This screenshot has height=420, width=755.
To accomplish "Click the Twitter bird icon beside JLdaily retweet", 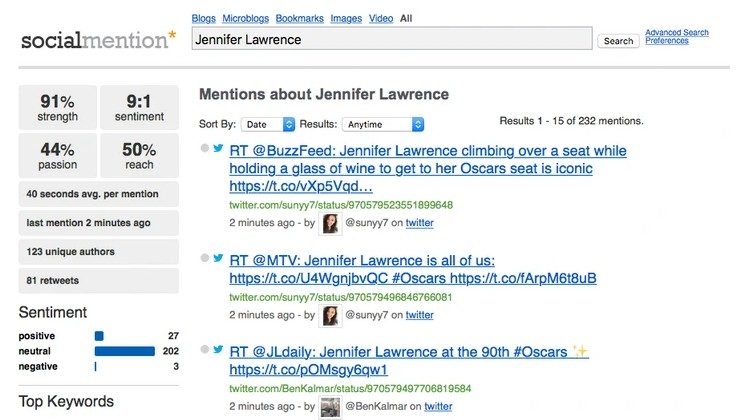I will coord(218,349).
